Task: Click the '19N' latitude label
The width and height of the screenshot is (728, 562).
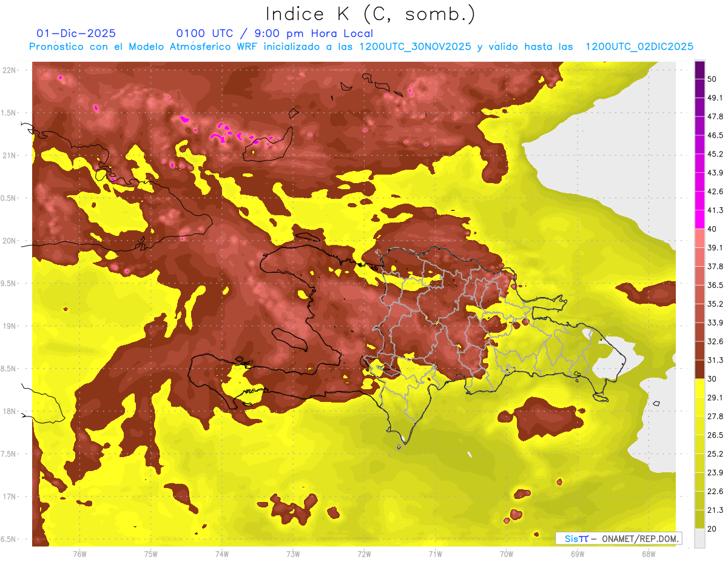Action: [10, 326]
